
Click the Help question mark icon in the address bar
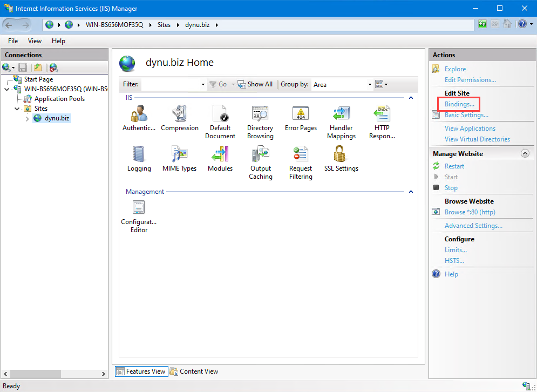[x=522, y=24]
